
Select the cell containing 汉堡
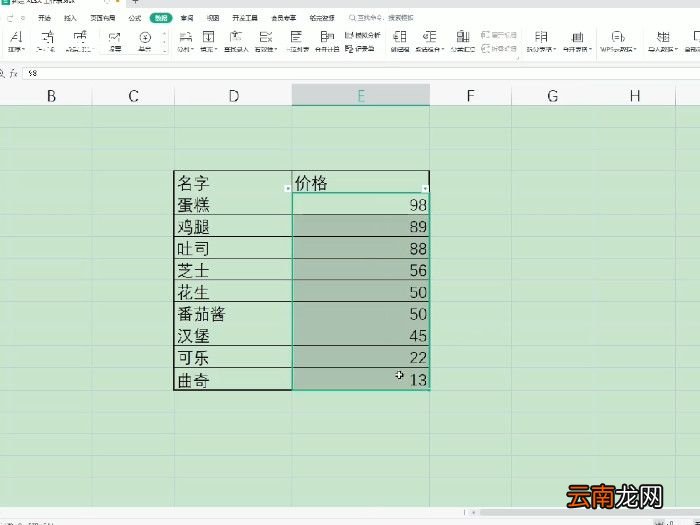(x=233, y=335)
